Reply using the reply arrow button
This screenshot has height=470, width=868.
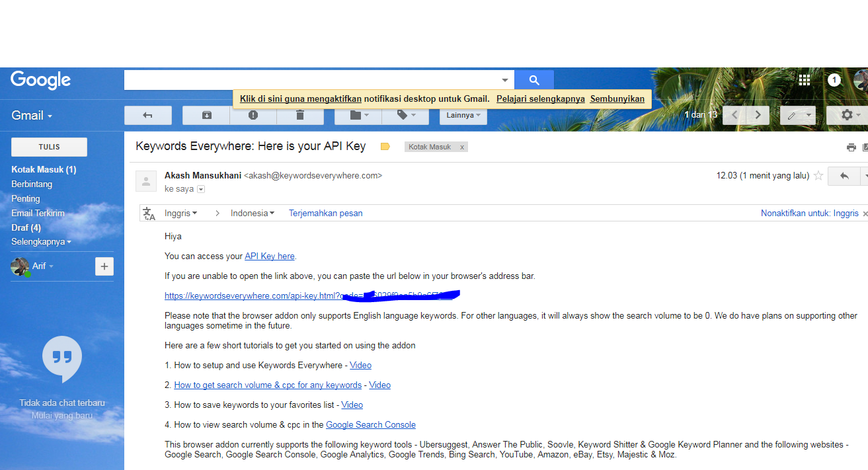(x=844, y=176)
